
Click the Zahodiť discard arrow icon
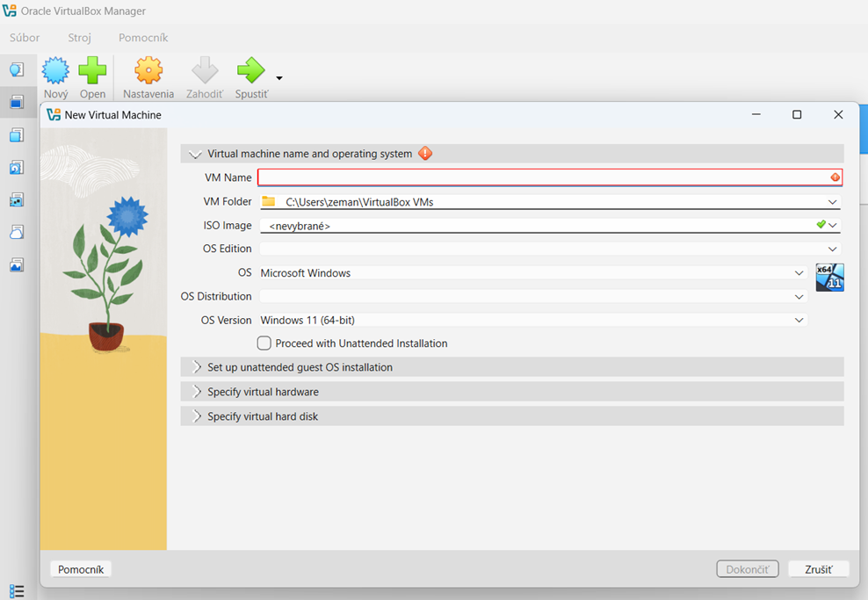pyautogui.click(x=205, y=70)
